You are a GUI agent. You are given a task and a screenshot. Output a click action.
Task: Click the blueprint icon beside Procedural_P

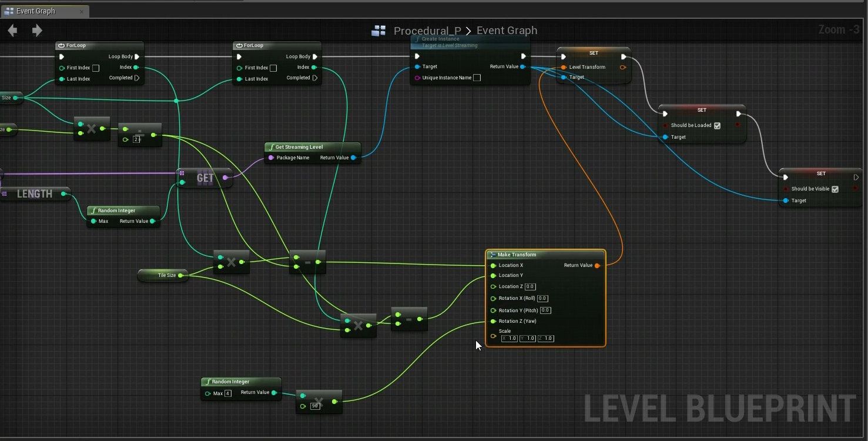[x=378, y=31]
